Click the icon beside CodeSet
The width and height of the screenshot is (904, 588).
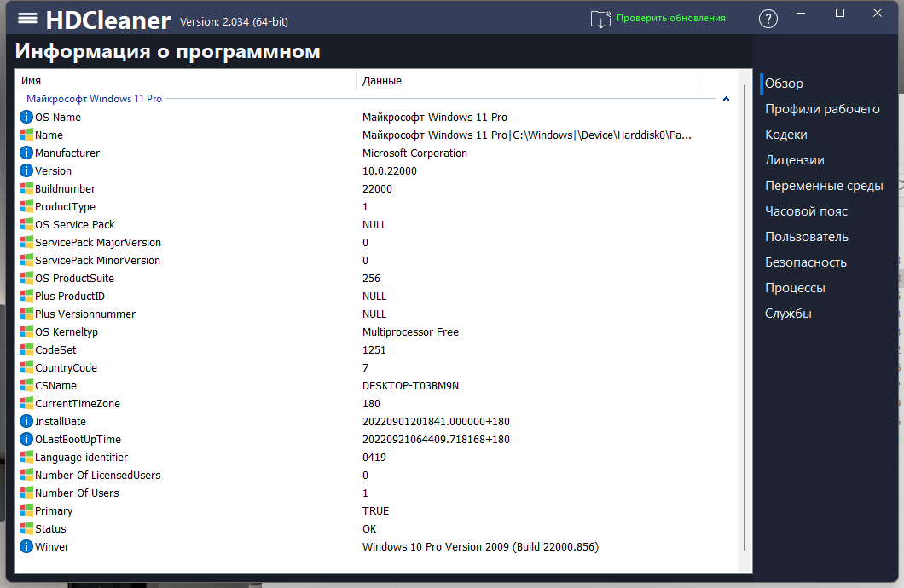26,349
